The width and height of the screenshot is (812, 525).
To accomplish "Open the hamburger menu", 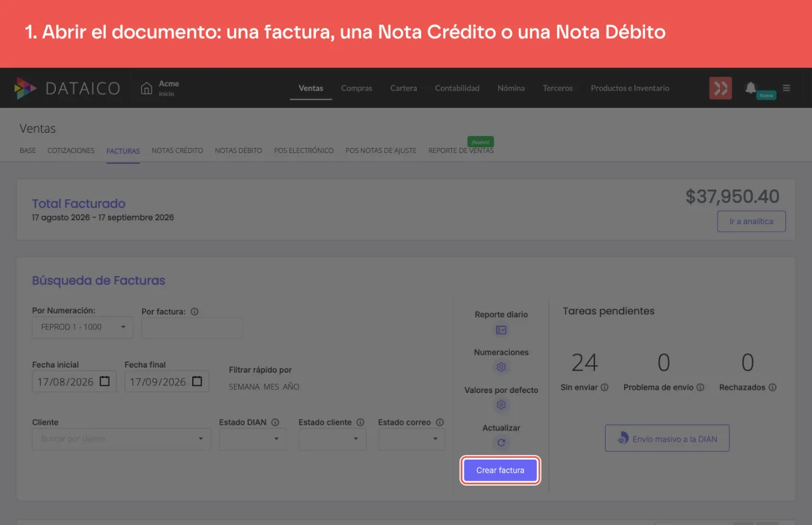I will pyautogui.click(x=787, y=88).
